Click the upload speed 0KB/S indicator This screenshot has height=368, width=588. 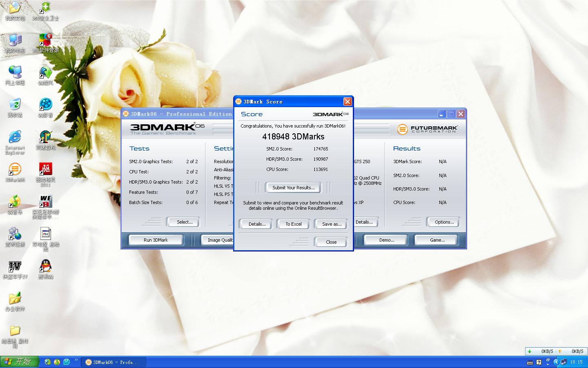click(570, 351)
